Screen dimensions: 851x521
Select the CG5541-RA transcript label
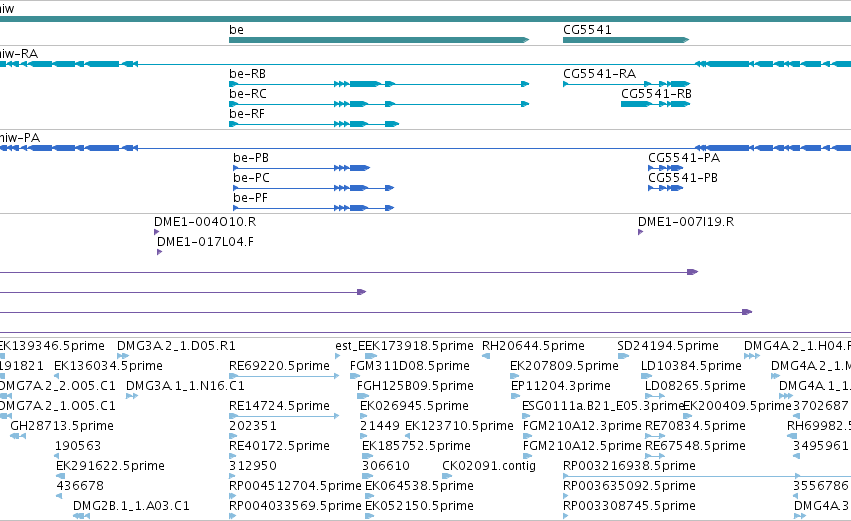[599, 74]
